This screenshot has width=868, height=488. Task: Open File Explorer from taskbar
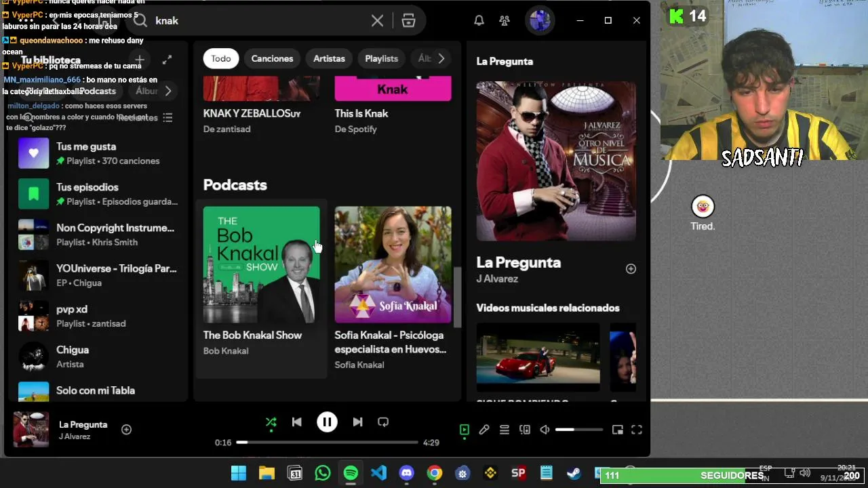(267, 473)
